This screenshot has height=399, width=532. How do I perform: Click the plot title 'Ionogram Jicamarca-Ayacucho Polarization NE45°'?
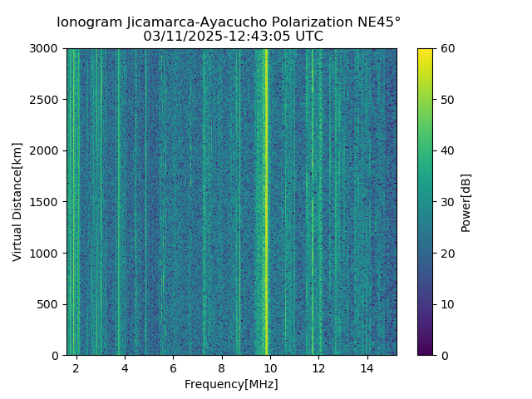tap(229, 22)
